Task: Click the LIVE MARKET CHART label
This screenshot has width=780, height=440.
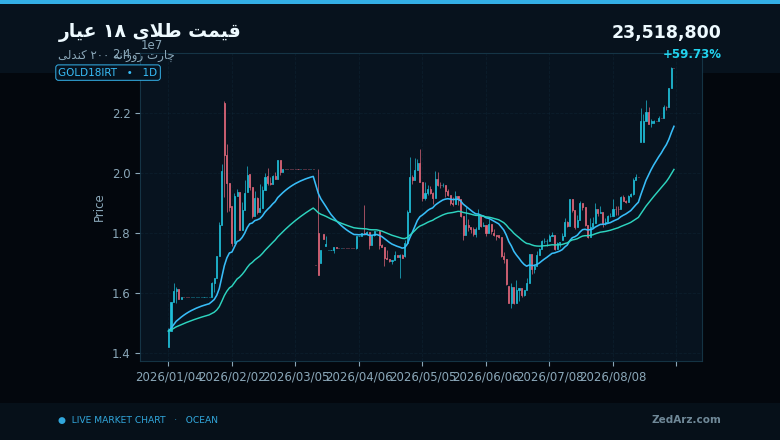Action: click(118, 420)
